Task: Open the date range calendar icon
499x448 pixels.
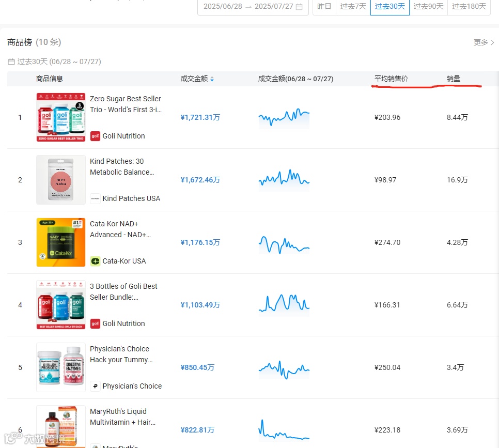Action: (x=299, y=7)
